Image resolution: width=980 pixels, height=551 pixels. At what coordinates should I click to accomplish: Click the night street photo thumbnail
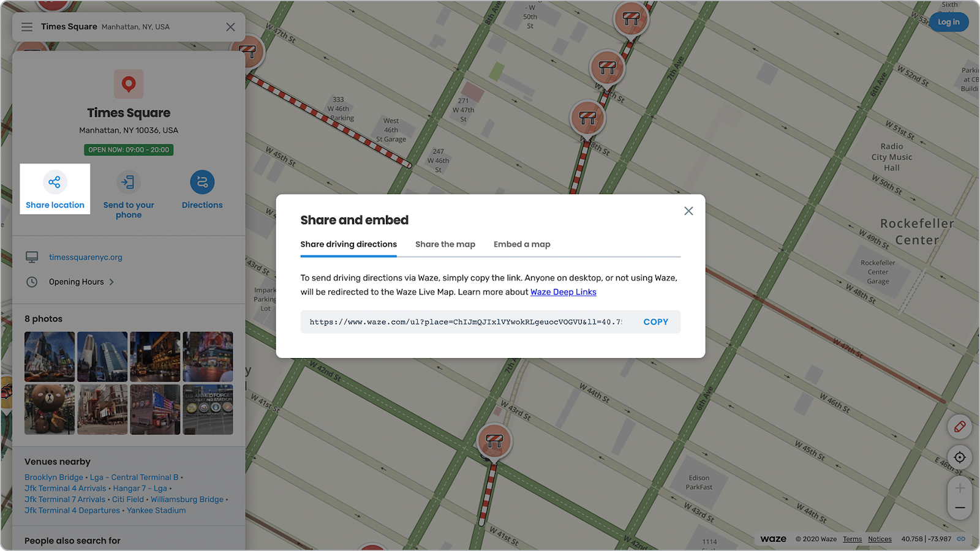tap(155, 357)
